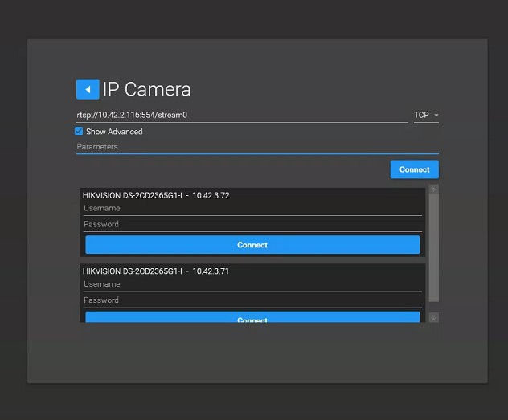Click the arrow beside TCP

[436, 116]
